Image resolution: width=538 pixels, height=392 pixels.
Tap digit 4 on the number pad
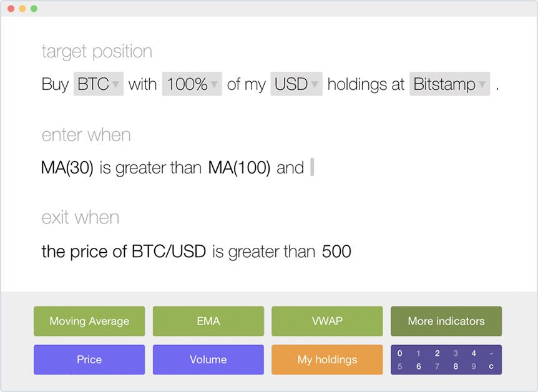click(474, 353)
